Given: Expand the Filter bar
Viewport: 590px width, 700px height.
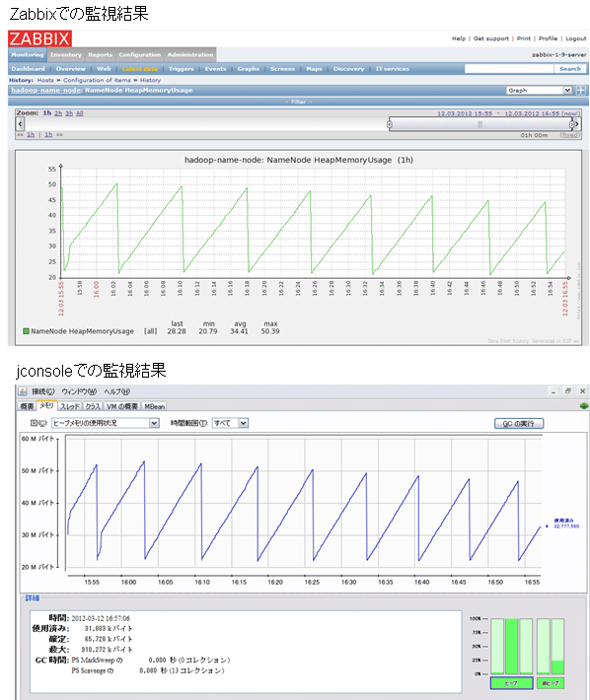Looking at the screenshot, I should coord(298,102).
